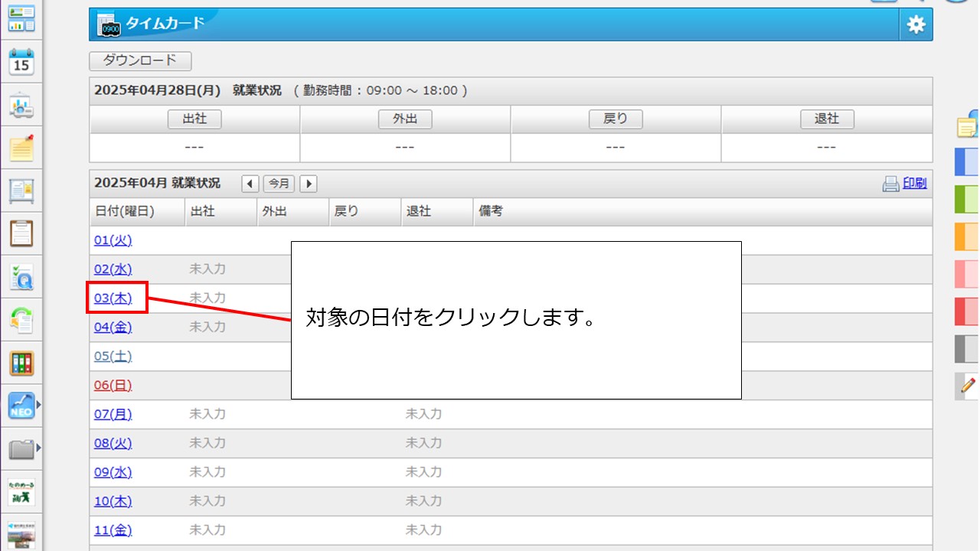The width and height of the screenshot is (980, 551).
Task: Select the orange color swatch on right
Action: (x=967, y=236)
